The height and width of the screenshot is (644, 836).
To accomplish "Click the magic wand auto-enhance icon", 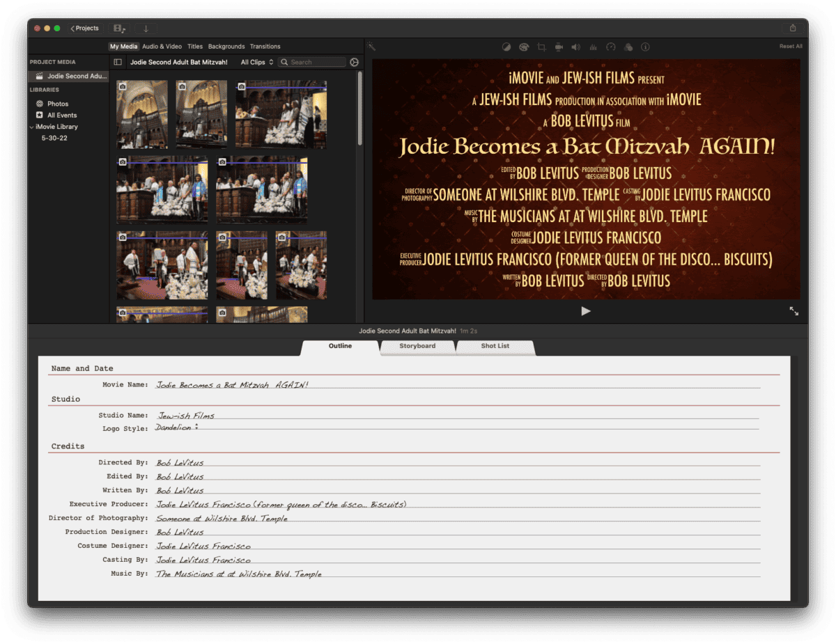I will pos(372,47).
